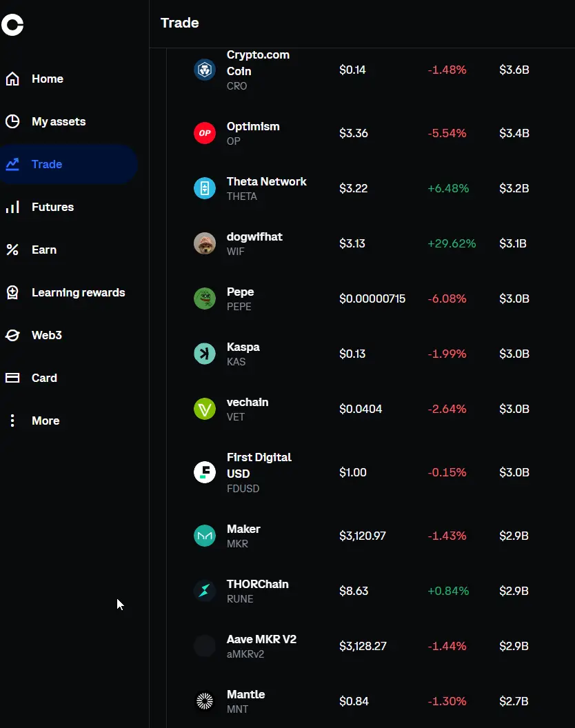This screenshot has width=575, height=728.
Task: Click the Card icon in sidebar
Action: (x=12, y=378)
